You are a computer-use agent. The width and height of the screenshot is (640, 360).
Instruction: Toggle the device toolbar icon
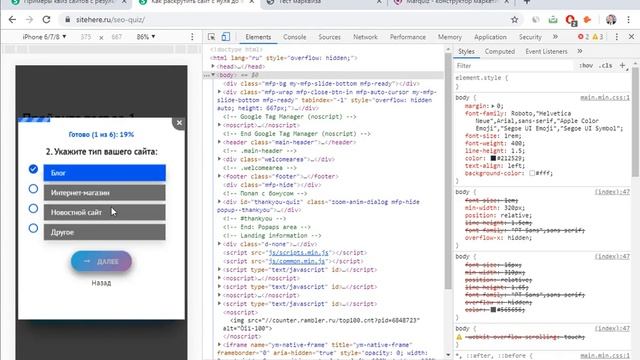[226, 37]
